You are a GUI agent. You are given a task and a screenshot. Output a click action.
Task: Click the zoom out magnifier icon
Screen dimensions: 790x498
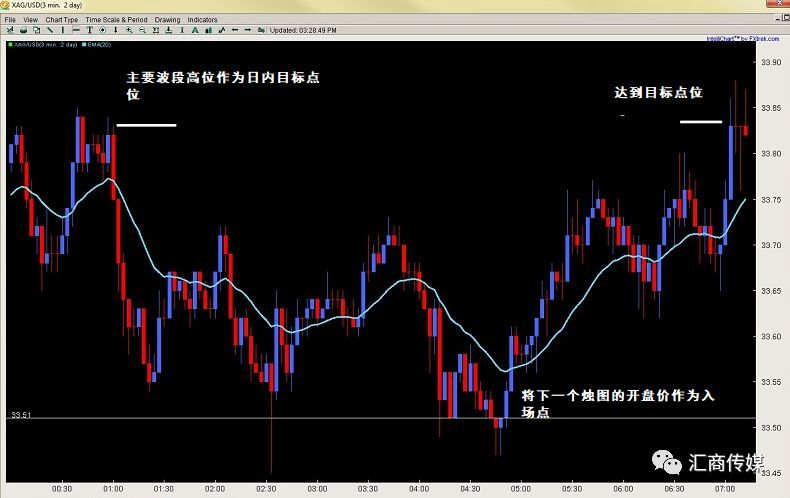[x=142, y=30]
